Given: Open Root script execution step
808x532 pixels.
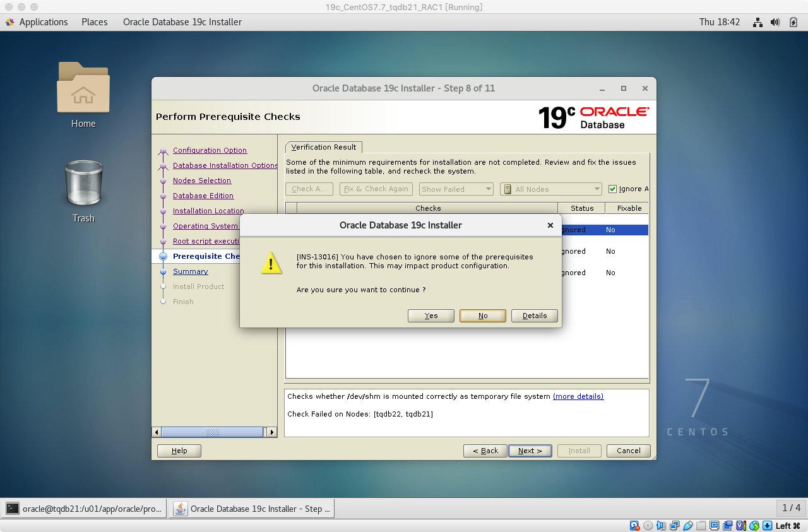Looking at the screenshot, I should point(206,241).
